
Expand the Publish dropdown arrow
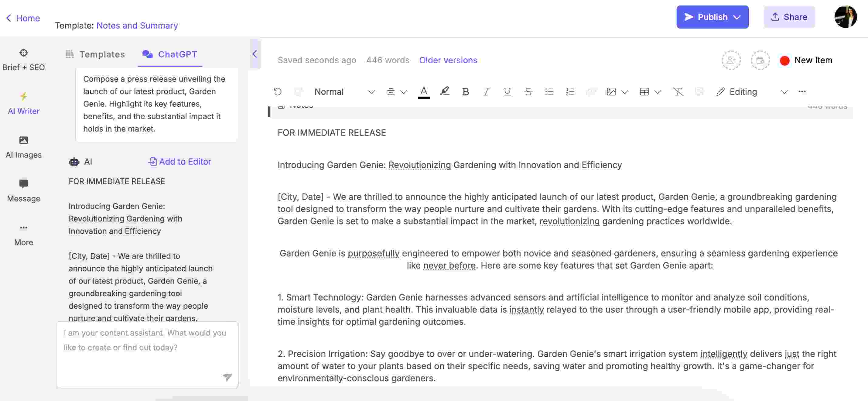point(737,17)
